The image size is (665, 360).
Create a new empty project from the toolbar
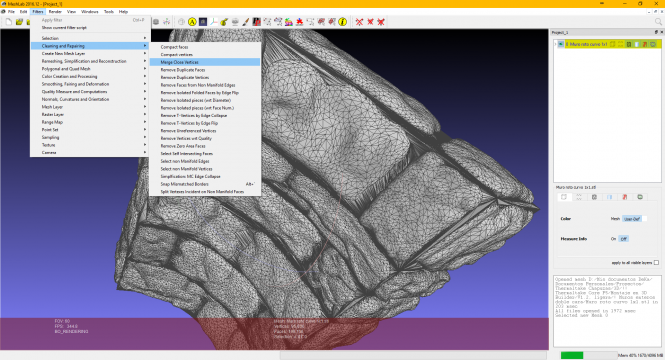(8, 22)
